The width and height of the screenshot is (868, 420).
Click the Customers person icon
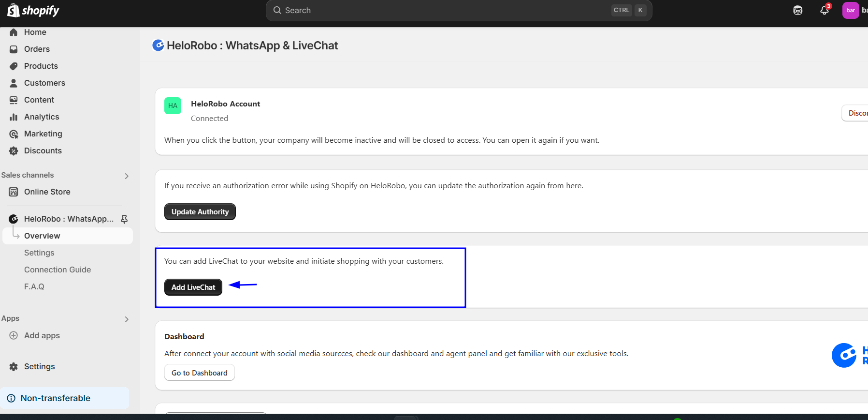click(14, 83)
